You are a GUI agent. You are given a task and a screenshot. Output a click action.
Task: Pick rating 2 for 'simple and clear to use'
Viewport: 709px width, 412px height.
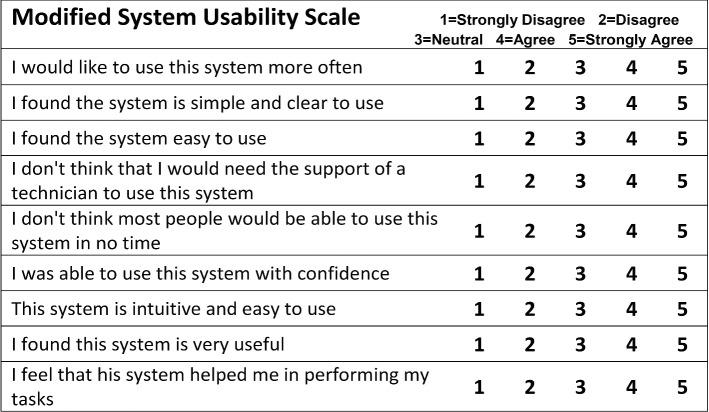pos(530,103)
